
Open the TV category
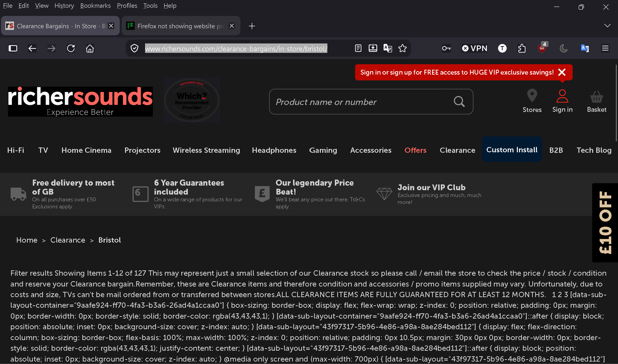pyautogui.click(x=43, y=150)
